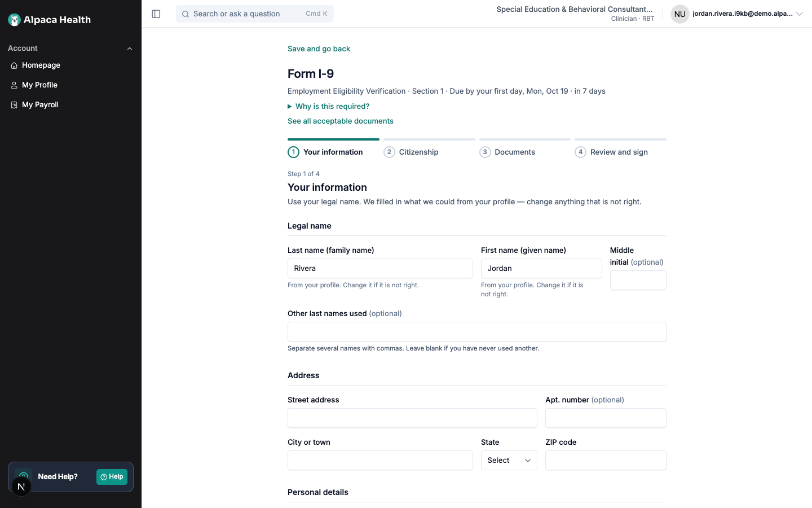Toggle the sidebar panel icon
Image resolution: width=812 pixels, height=508 pixels.
(x=156, y=14)
